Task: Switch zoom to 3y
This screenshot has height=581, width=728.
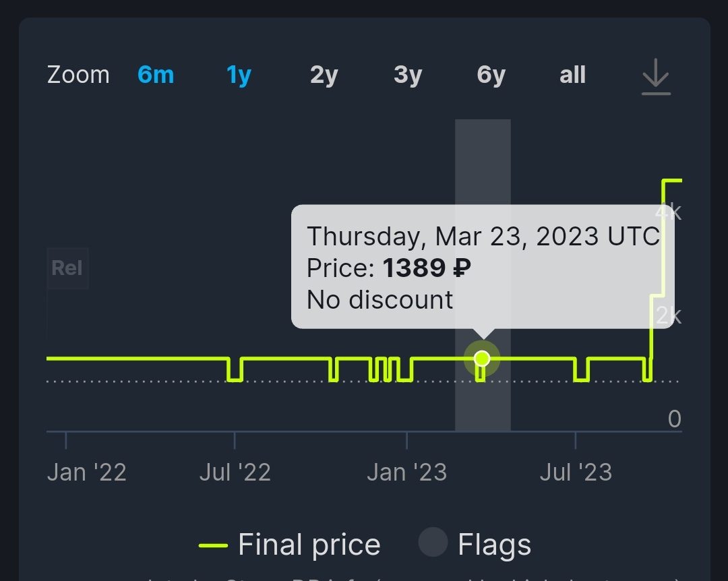Action: point(408,75)
